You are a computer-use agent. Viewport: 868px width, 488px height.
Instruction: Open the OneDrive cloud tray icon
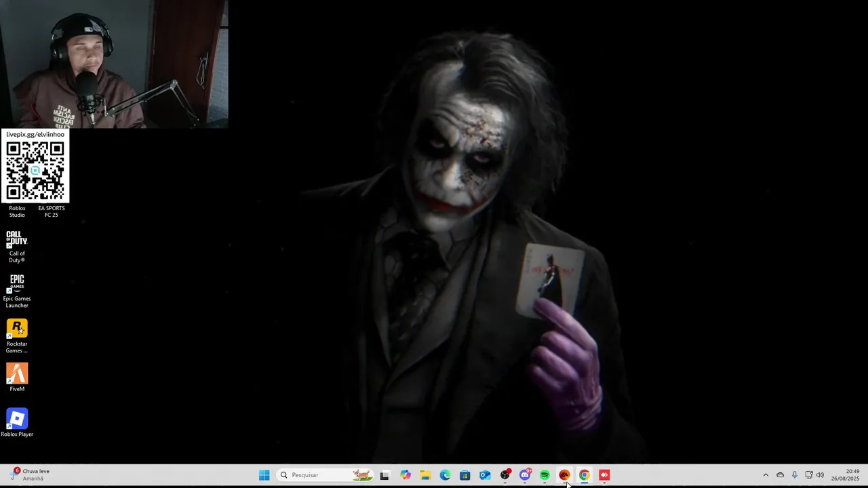[x=780, y=475]
